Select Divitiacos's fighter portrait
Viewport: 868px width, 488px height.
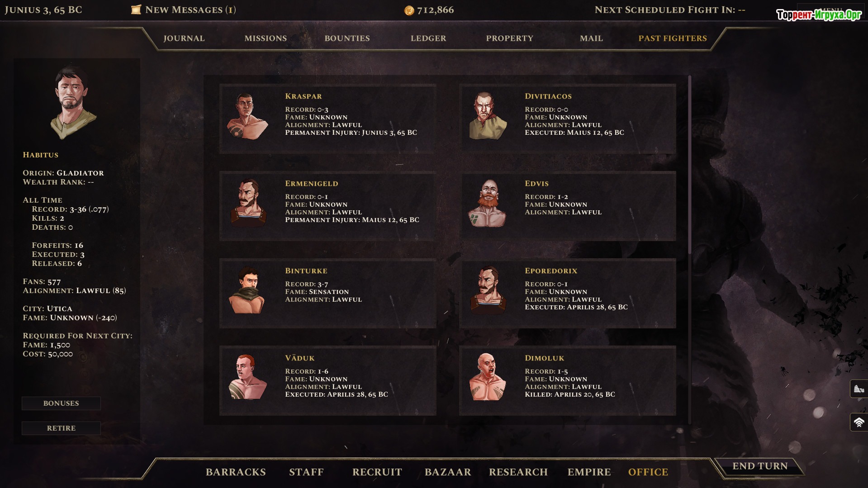click(487, 116)
